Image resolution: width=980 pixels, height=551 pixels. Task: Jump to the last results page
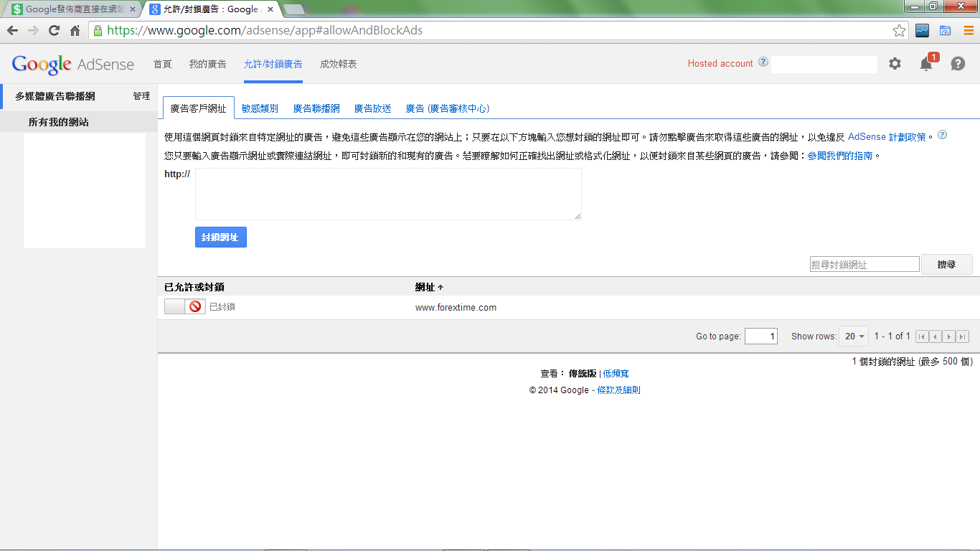(x=963, y=336)
